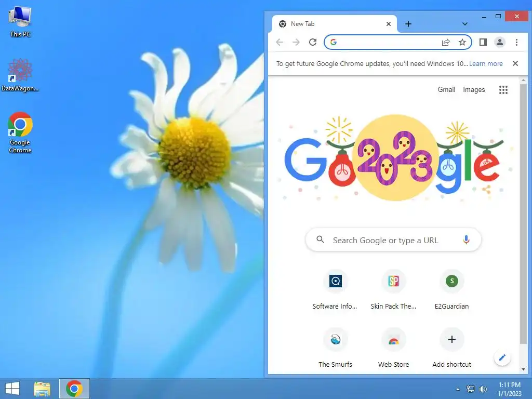Screen dimensions: 532x399
Task: Open the Google apps grid
Action: (503, 89)
